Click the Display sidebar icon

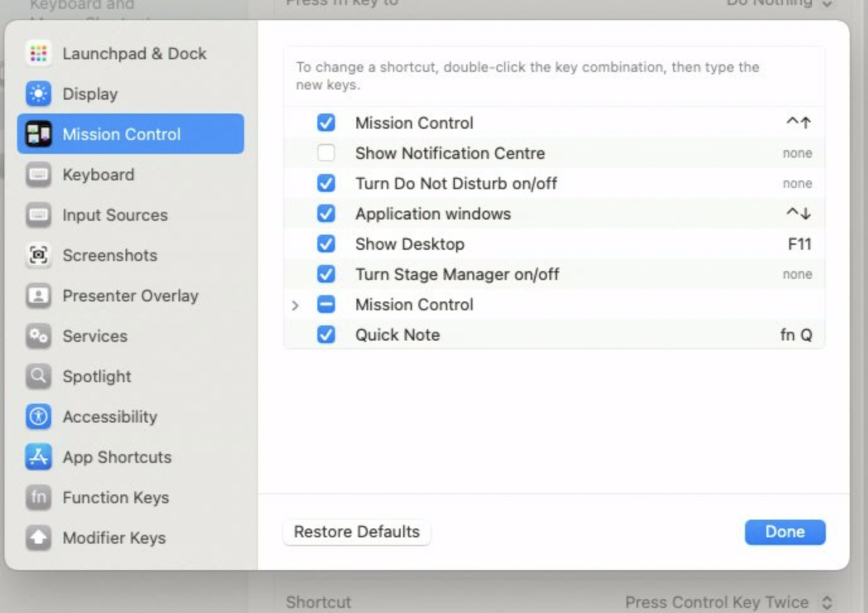(38, 94)
